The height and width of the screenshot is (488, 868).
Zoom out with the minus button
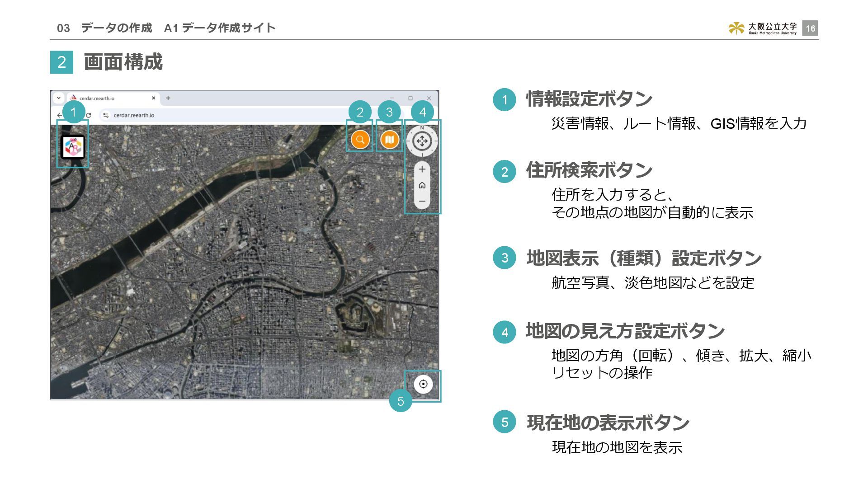click(x=422, y=201)
